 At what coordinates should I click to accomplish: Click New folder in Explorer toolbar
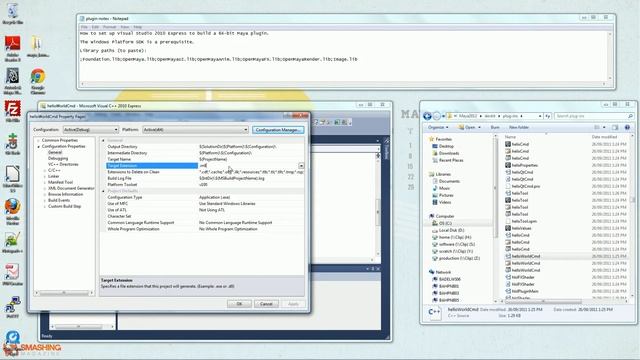tap(519, 127)
